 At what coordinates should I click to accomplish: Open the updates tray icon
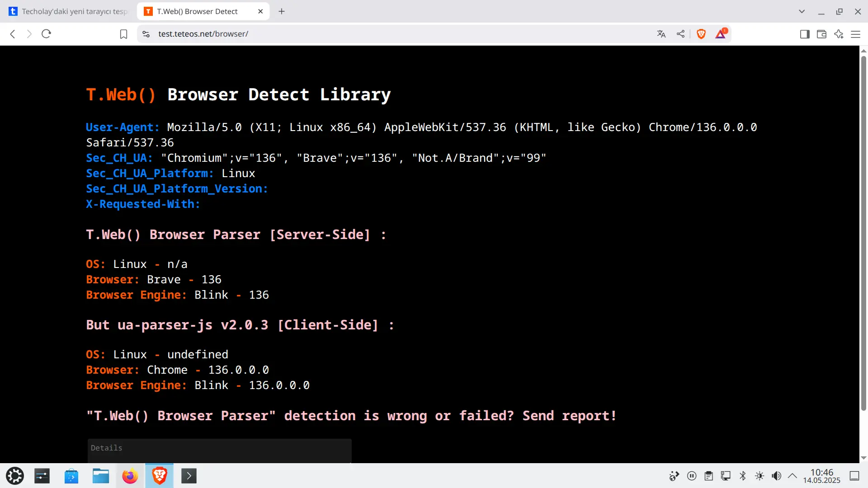tap(675, 476)
